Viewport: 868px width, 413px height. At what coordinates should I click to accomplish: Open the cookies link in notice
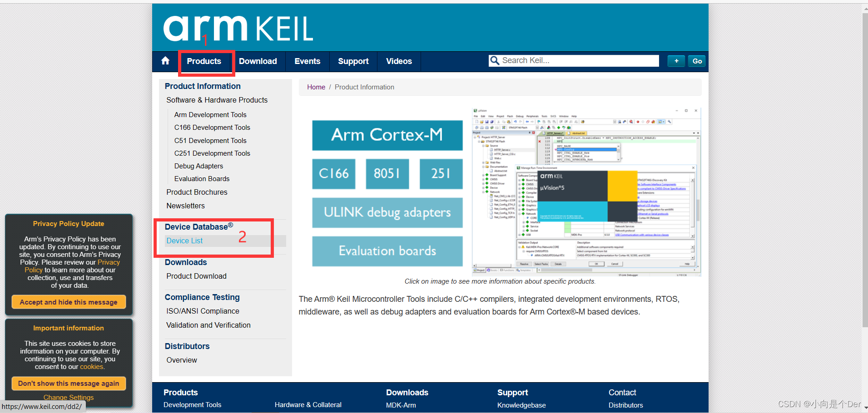92,367
